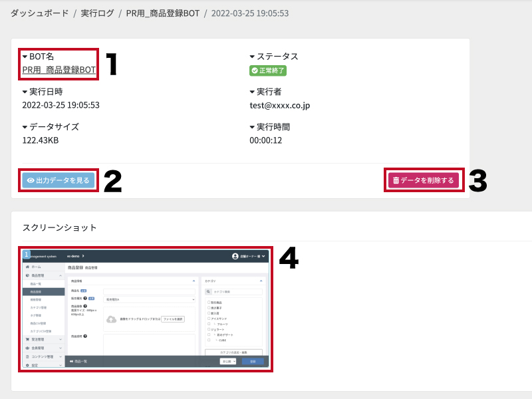The width and height of the screenshot is (532, 399).
Task: Click the スクリーンショット section heading
Action: click(x=59, y=227)
